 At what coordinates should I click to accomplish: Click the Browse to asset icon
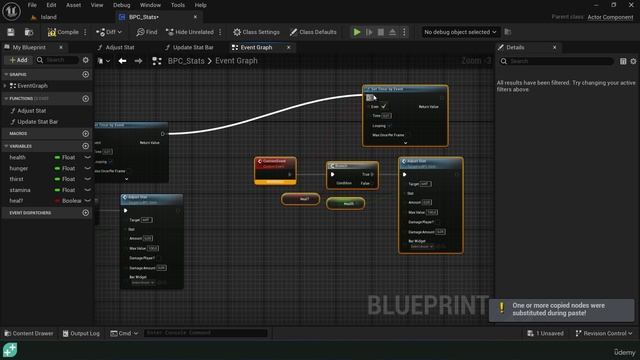tap(29, 32)
